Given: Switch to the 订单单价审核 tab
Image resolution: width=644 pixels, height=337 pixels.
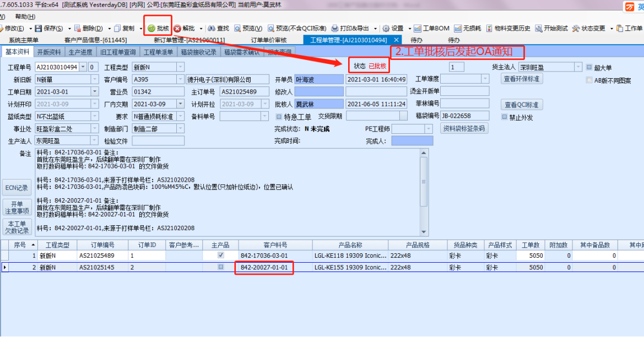Looking at the screenshot, I should coord(269,40).
